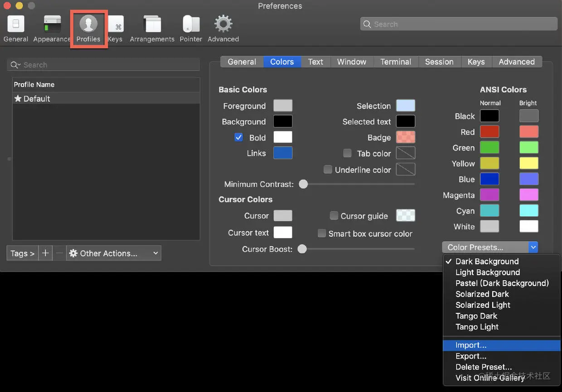Viewport: 562px width, 392px height.
Task: Click the Foreground color swatch
Action: [283, 105]
